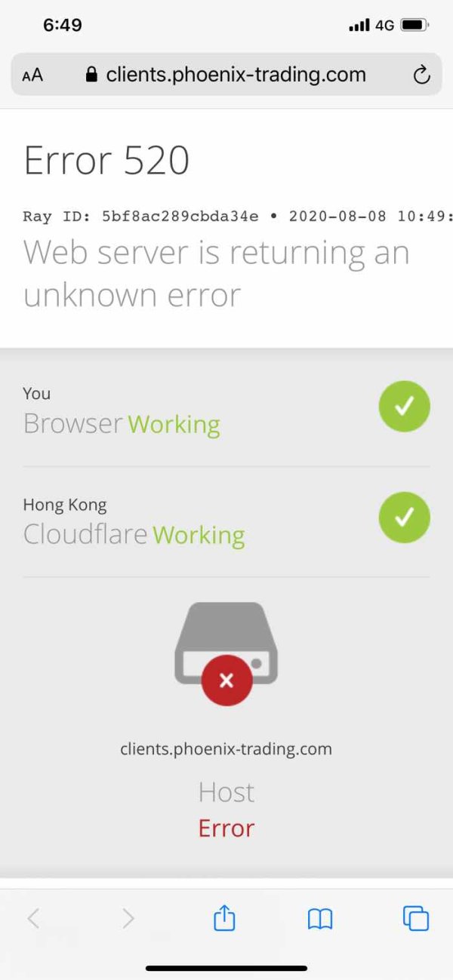Tap the Error 520 heading

pos(106,160)
